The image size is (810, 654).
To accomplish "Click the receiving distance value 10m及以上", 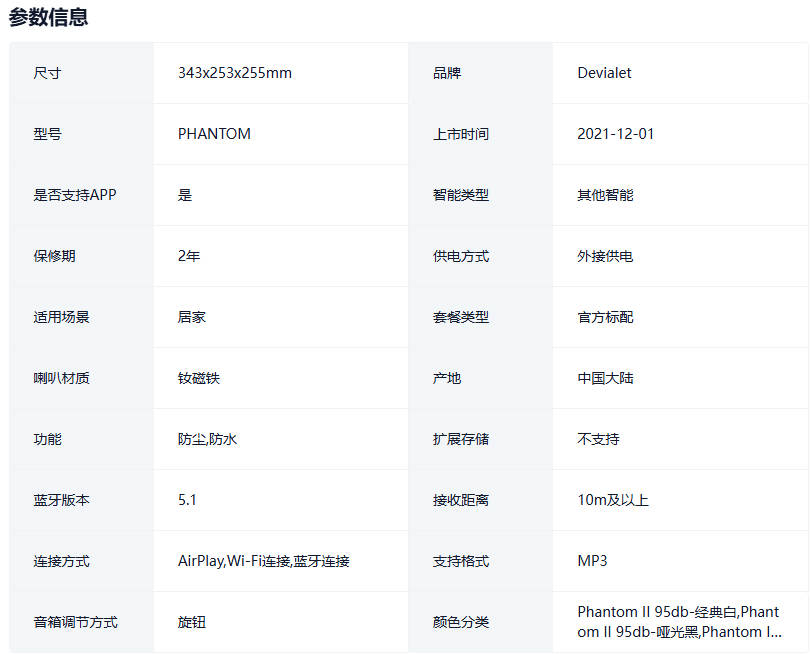I will (x=613, y=500).
